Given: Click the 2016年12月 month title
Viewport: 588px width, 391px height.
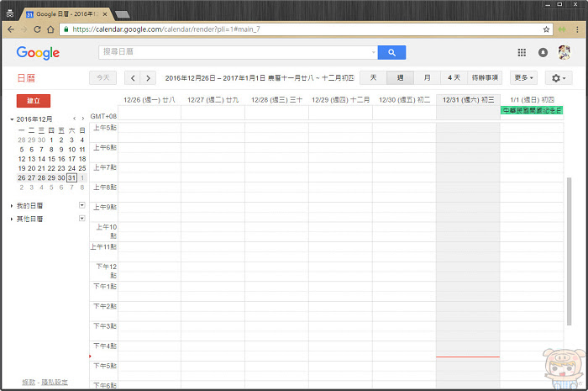Looking at the screenshot, I should click(x=34, y=119).
